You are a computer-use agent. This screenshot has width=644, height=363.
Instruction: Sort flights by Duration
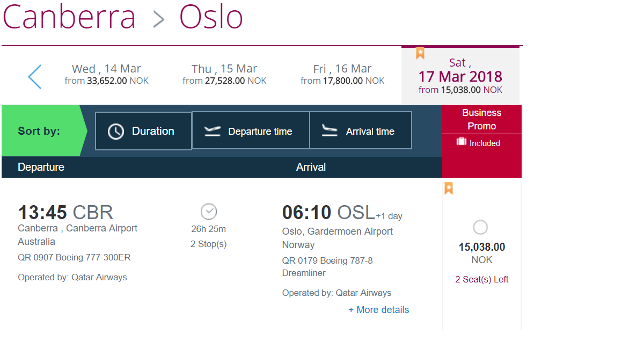pos(143,131)
